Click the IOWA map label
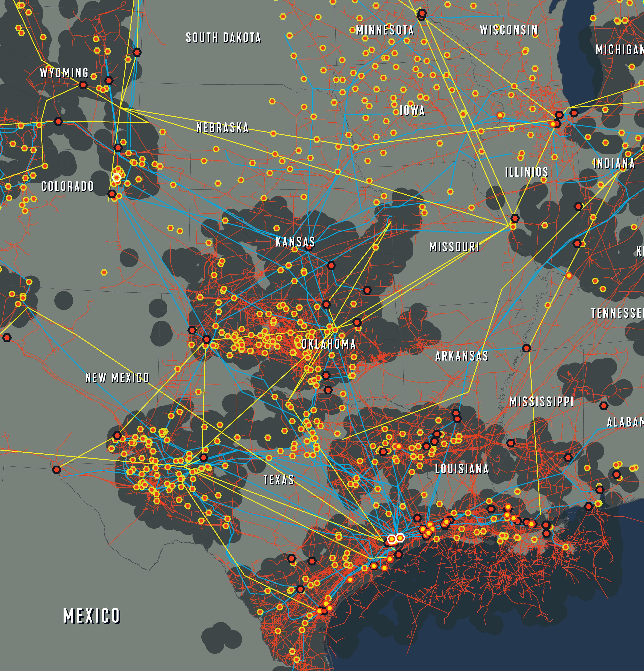Image resolution: width=644 pixels, height=671 pixels. click(412, 110)
